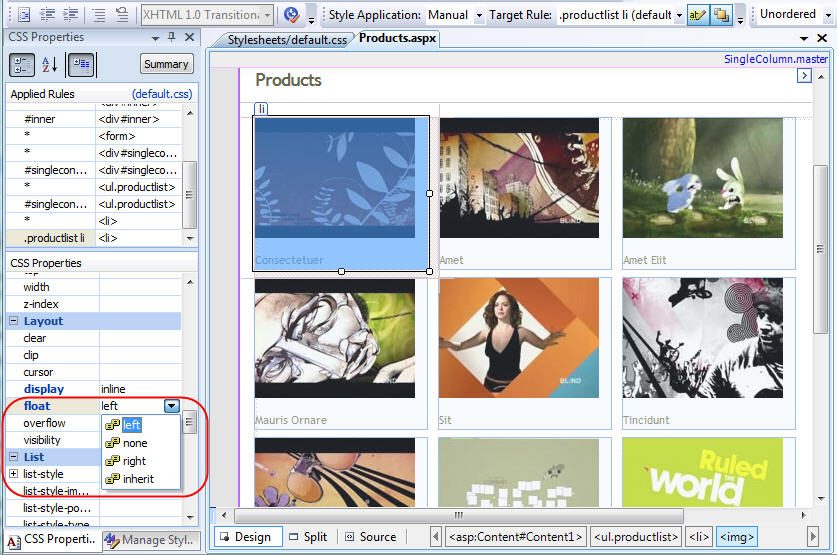Switch to Products.aspx tab
Viewport: 837px width, 555px height.
pyautogui.click(x=397, y=38)
